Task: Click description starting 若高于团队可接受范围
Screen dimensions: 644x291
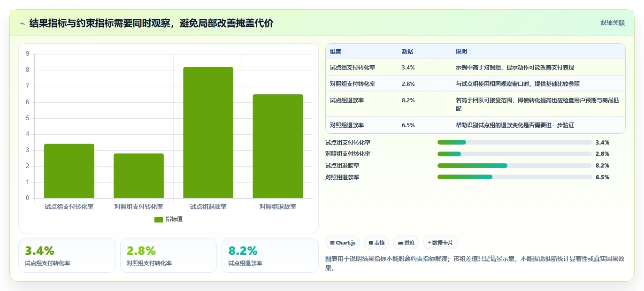Action: 537,105
